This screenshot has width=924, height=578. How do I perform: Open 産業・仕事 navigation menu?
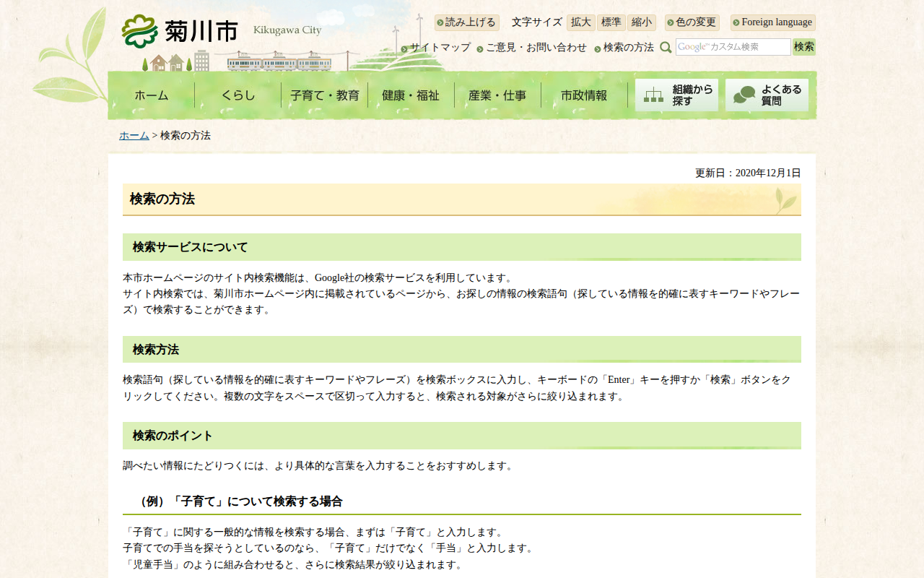click(498, 95)
